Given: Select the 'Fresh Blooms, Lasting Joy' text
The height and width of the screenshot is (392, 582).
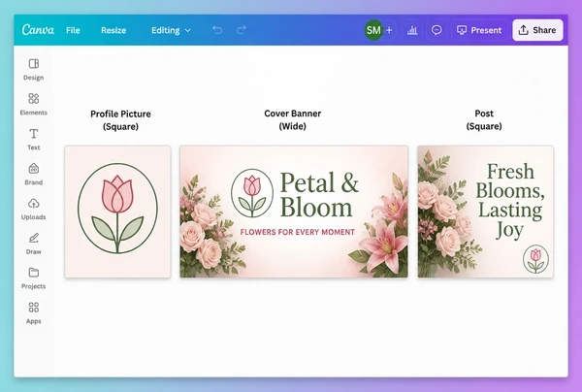Looking at the screenshot, I should 510,201.
